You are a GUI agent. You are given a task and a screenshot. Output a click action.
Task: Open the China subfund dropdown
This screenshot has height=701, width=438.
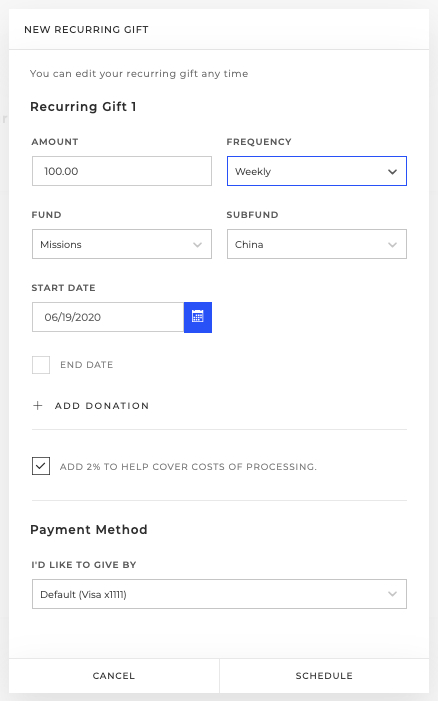[317, 244]
